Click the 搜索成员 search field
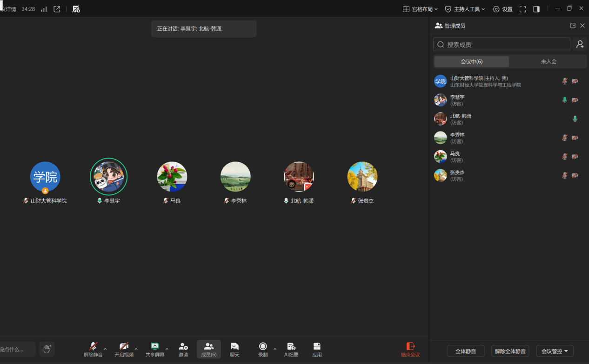The image size is (589, 364). pyautogui.click(x=502, y=45)
